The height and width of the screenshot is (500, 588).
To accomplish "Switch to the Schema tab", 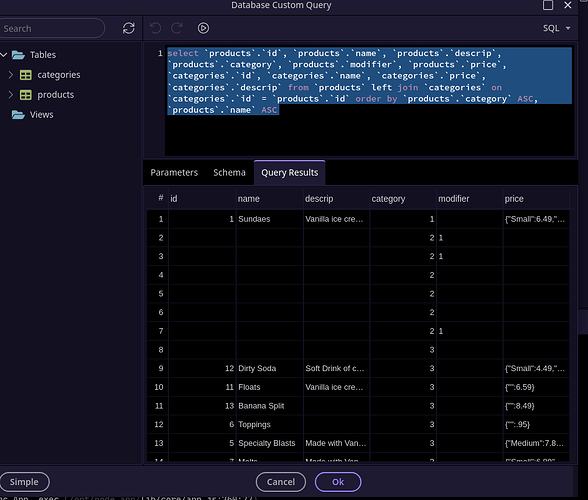I will tap(229, 173).
